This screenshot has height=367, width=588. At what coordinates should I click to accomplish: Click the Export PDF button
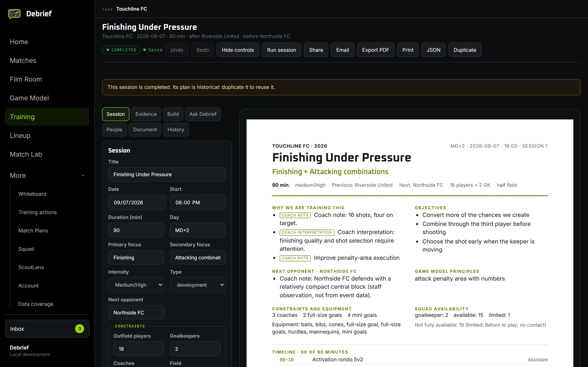(x=375, y=50)
